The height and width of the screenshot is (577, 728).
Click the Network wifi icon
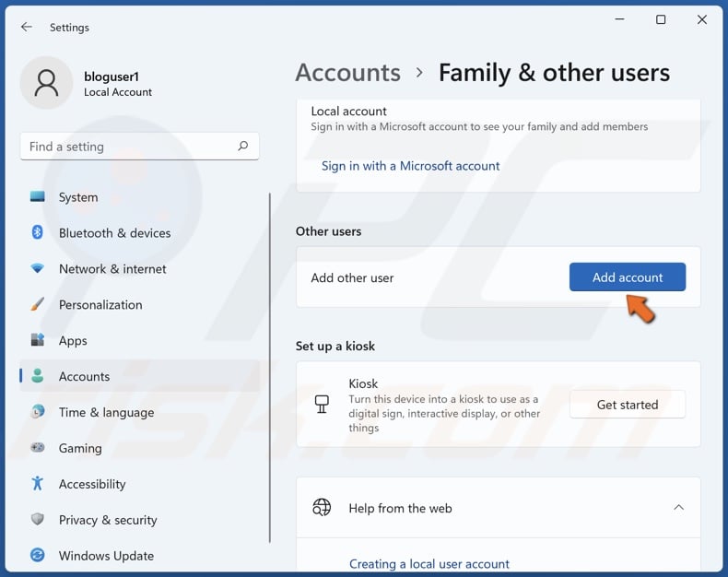pos(38,268)
